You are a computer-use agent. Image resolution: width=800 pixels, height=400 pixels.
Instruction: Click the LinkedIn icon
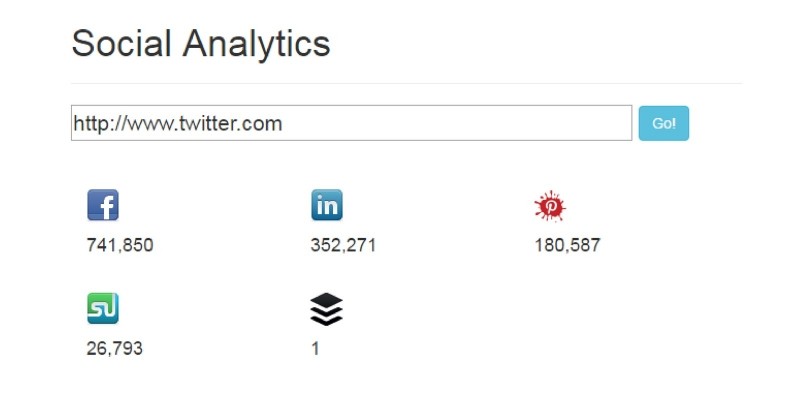pyautogui.click(x=327, y=206)
